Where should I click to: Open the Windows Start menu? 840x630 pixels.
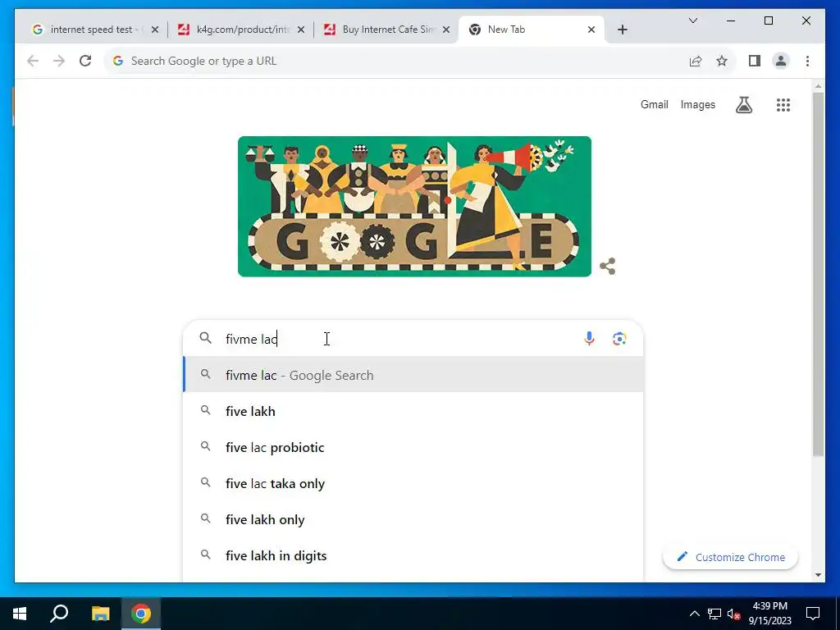[x=20, y=614]
